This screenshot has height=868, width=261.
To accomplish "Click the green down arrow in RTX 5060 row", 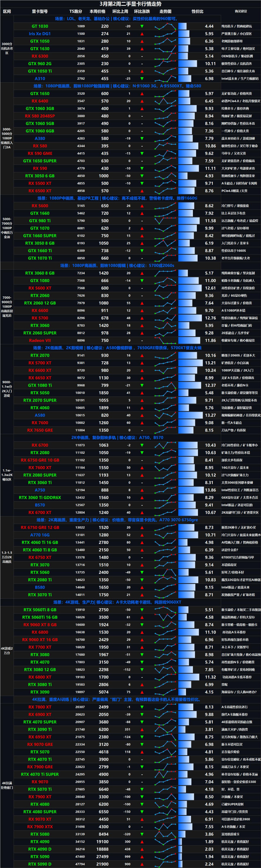I will 142,573.
